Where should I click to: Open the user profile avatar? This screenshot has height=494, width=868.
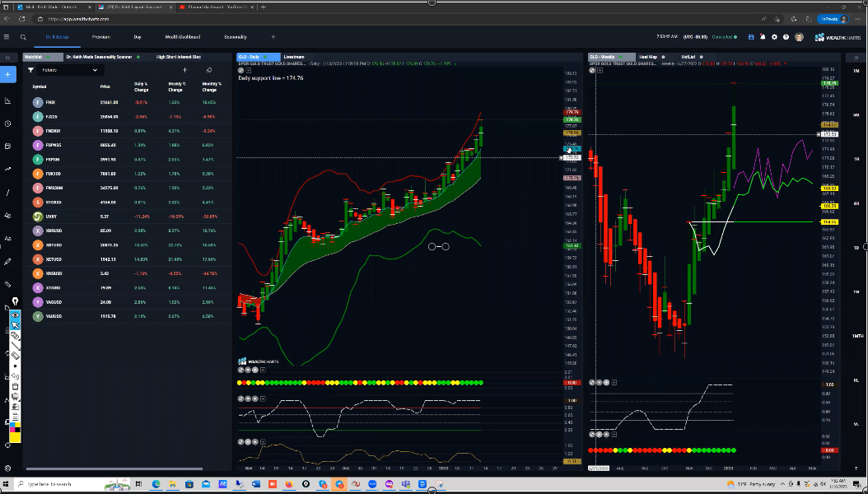pos(800,37)
